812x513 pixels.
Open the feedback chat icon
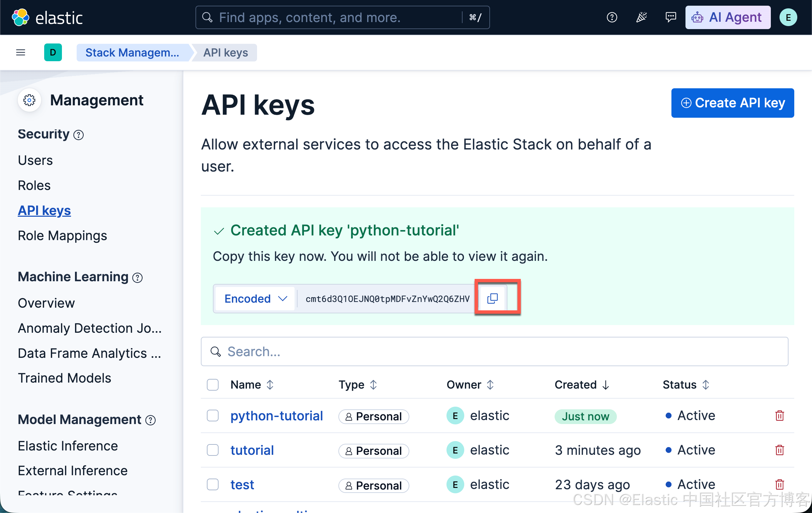tap(671, 17)
